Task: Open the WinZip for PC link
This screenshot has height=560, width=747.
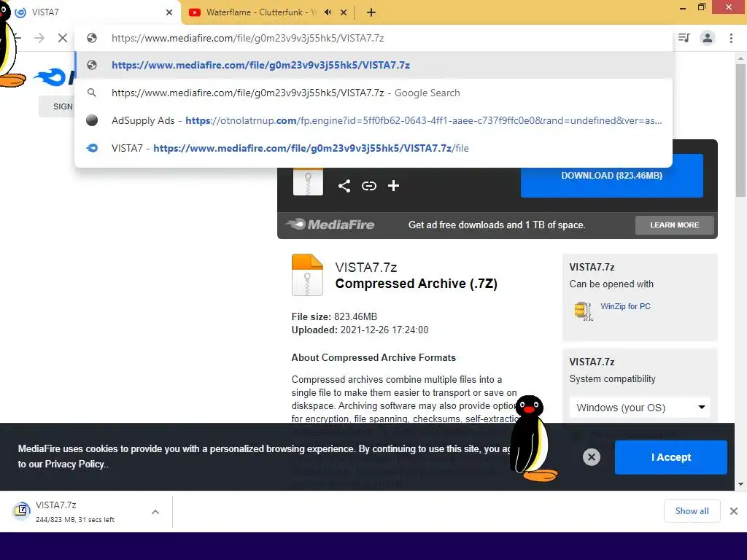Action: coord(625,306)
